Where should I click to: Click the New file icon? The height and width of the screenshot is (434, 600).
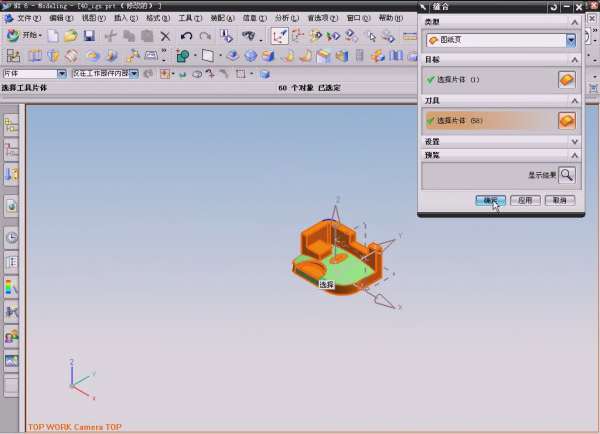coord(53,36)
